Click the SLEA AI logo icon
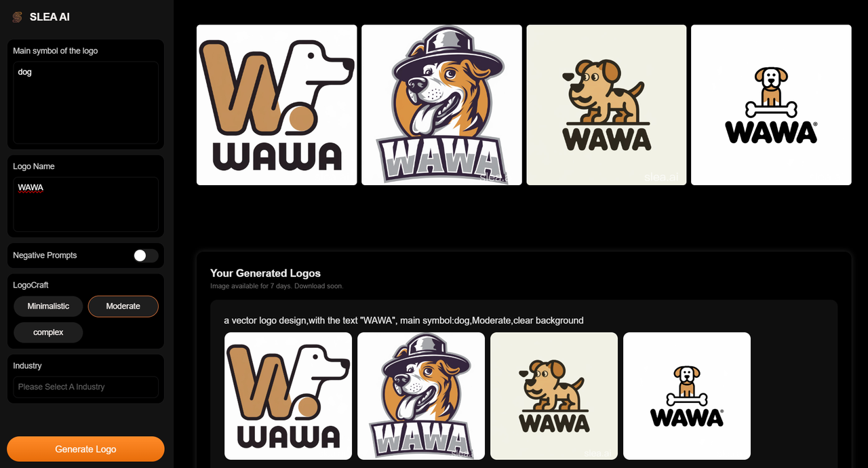 pos(17,17)
